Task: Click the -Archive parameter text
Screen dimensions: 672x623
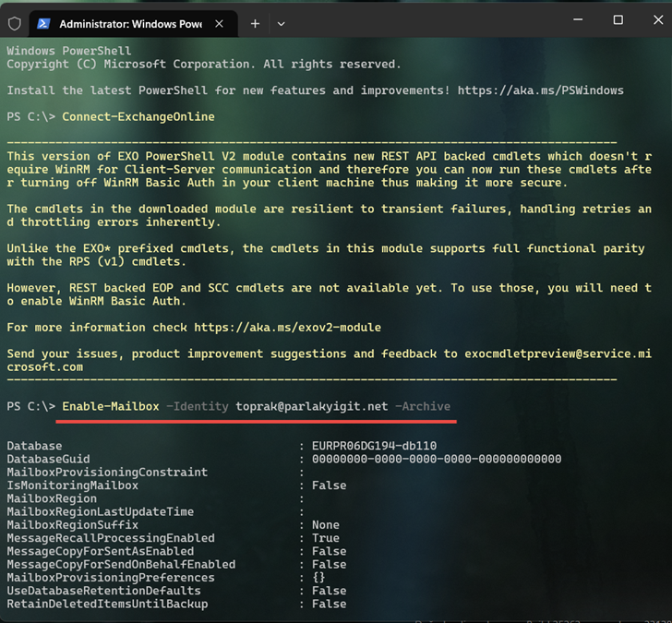Action: tap(423, 406)
